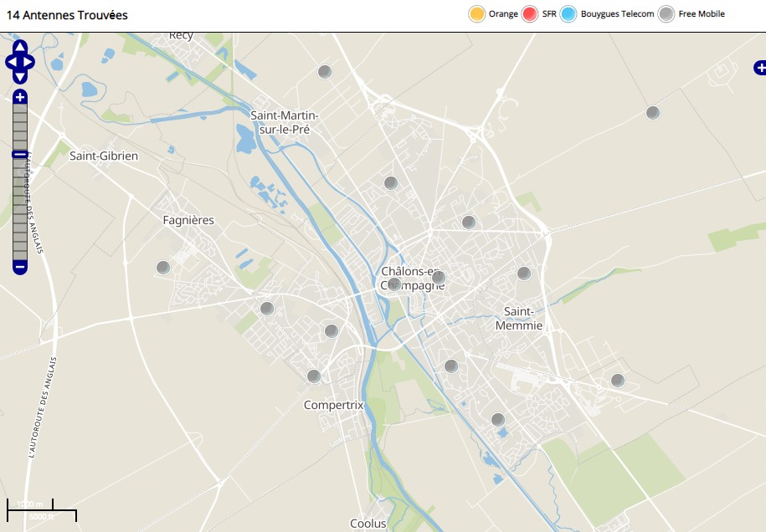Click the zoom slider handle
This screenshot has width=766, height=532.
pyautogui.click(x=20, y=155)
